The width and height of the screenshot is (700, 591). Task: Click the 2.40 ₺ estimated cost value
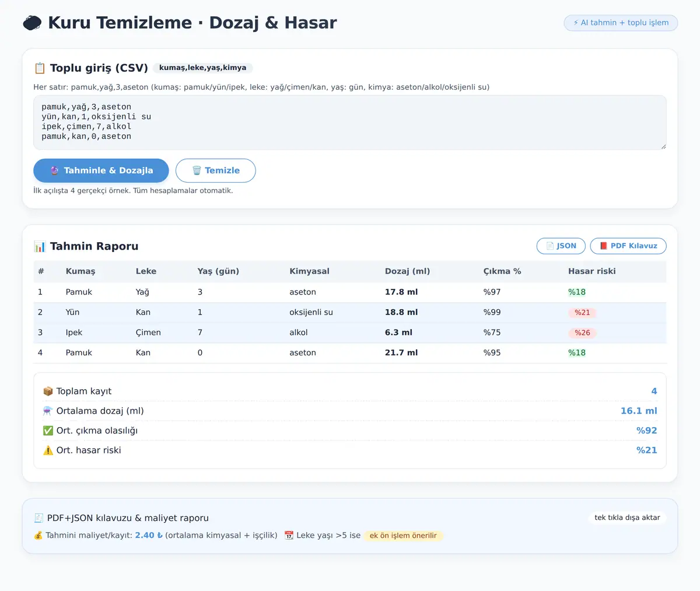click(149, 536)
